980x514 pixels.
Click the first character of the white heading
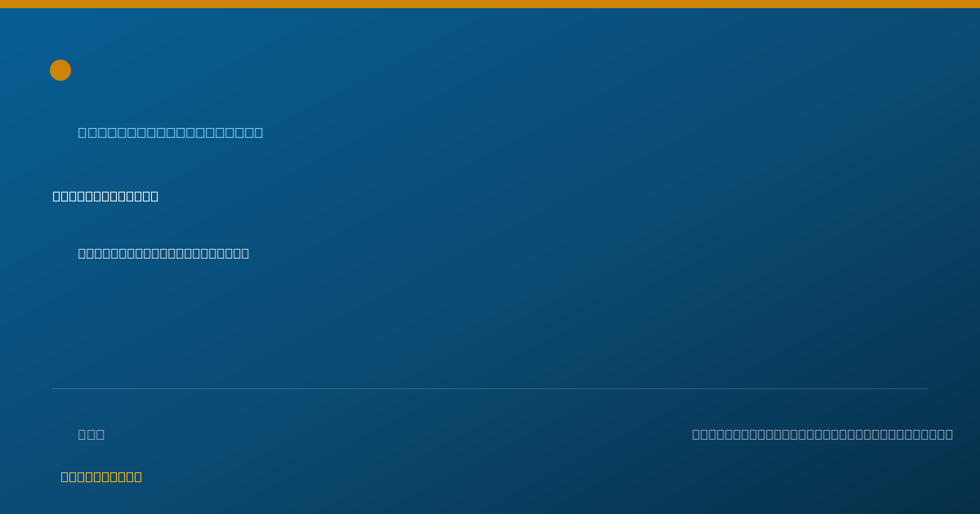(x=57, y=196)
